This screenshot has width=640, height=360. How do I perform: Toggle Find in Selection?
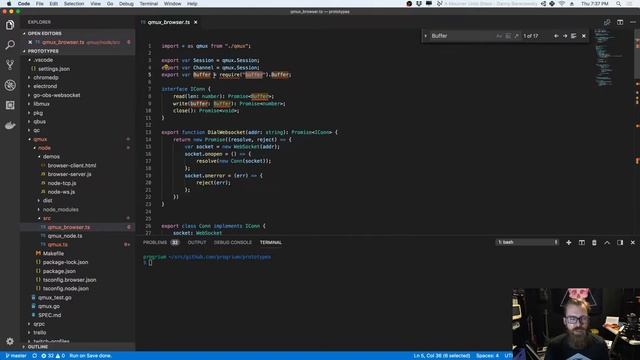pos(573,36)
